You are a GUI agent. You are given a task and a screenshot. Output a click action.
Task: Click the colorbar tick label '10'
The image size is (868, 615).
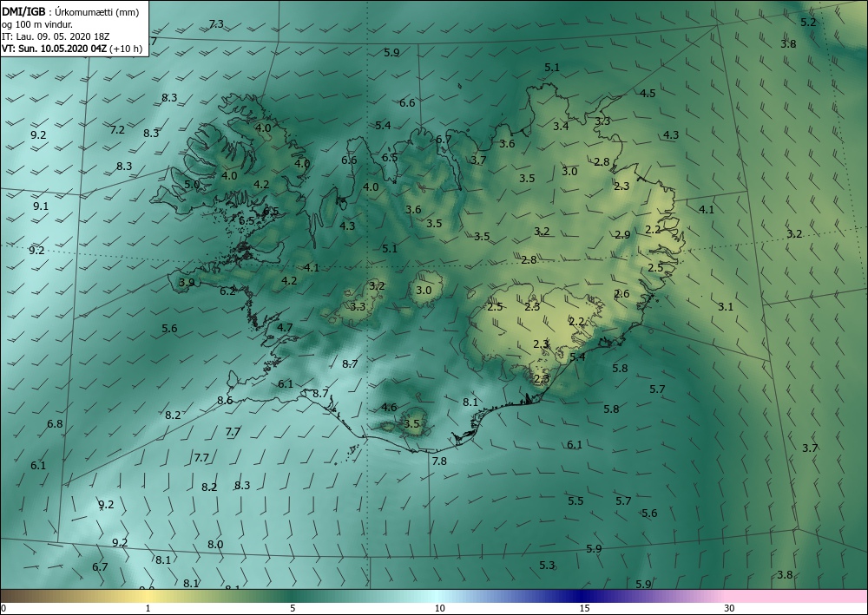[439, 609]
